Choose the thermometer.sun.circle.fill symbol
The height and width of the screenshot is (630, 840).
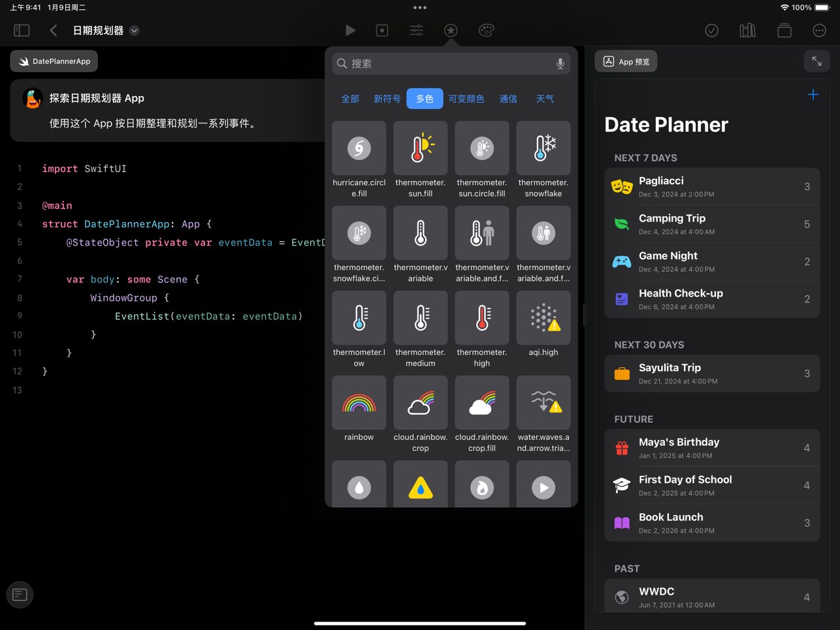point(482,148)
